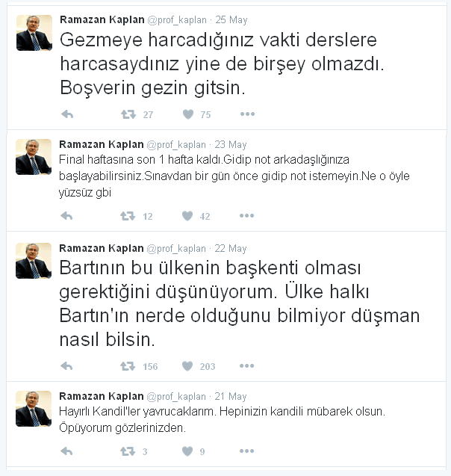Like the 21 May tweet with 9 likes
Image resolution: width=451 pixels, height=476 pixels.
[187, 451]
